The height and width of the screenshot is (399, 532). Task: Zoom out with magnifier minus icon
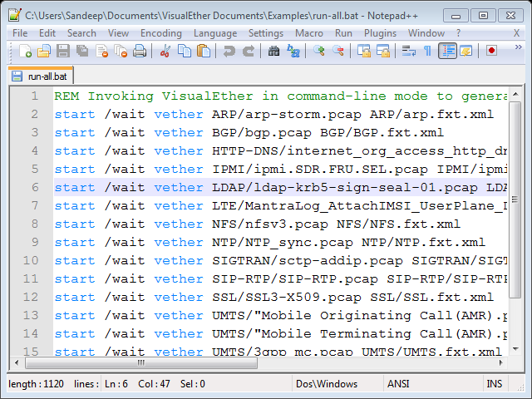tap(338, 51)
